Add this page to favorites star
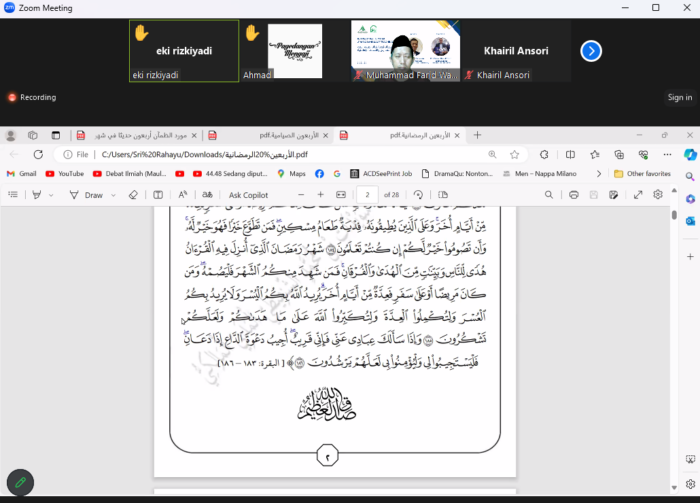Viewport: 700px width, 503px height. (x=515, y=154)
